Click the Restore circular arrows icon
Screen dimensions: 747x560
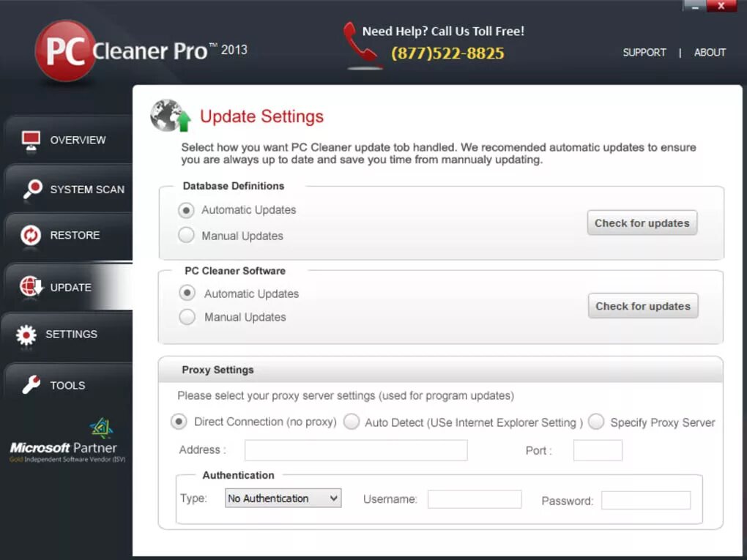coord(31,235)
